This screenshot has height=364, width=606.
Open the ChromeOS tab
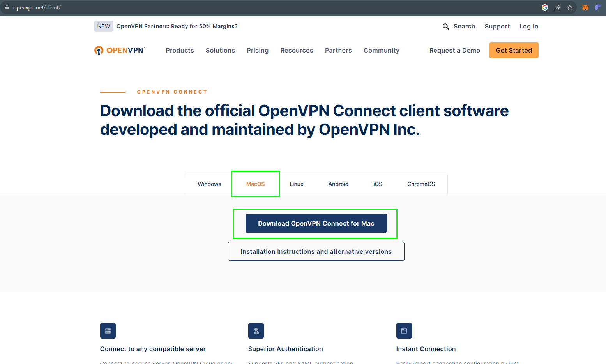421,184
